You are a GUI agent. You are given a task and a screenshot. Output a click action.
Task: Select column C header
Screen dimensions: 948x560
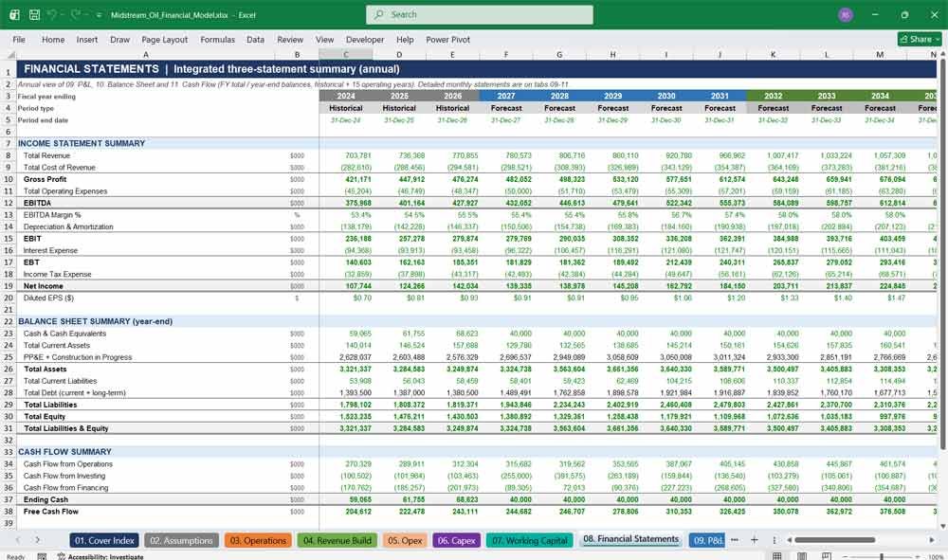tap(346, 54)
